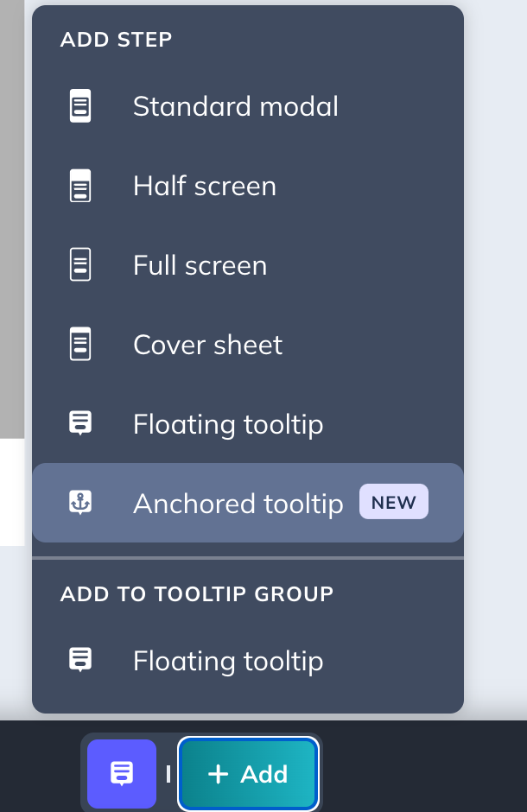This screenshot has height=812, width=527.
Task: Click the Full screen layout icon
Action: click(x=80, y=265)
